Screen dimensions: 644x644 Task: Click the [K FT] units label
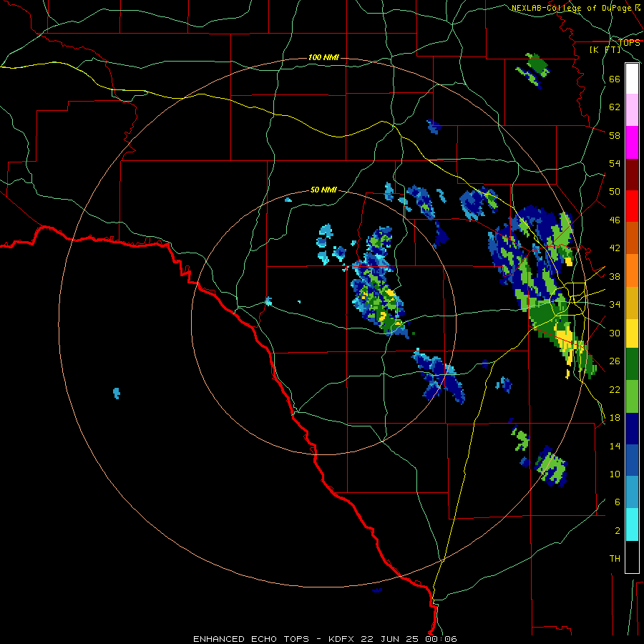tap(605, 50)
